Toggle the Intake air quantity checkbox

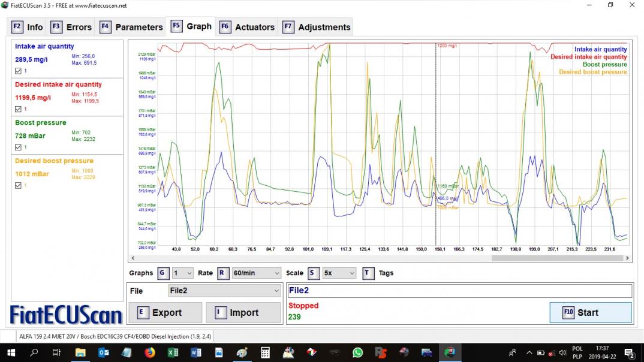tap(18, 71)
